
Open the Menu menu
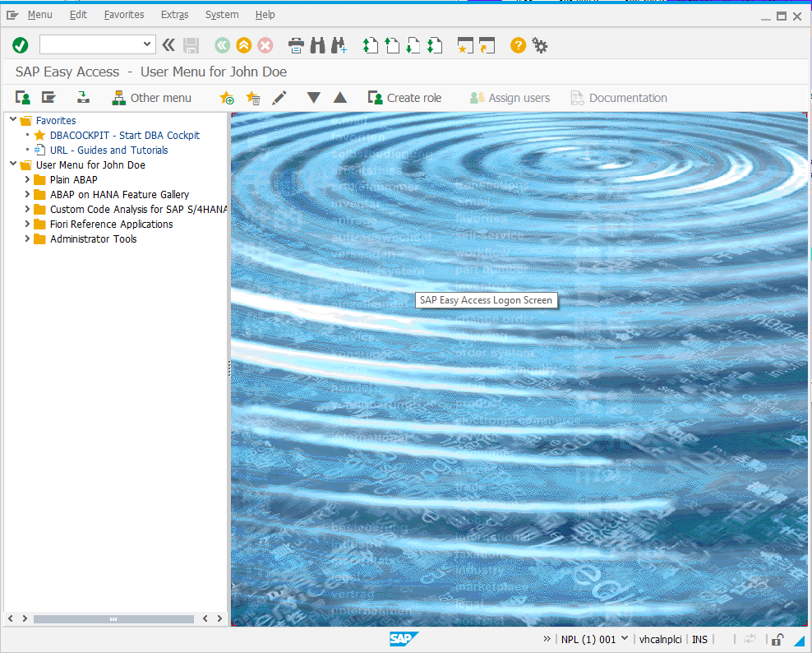pos(40,15)
